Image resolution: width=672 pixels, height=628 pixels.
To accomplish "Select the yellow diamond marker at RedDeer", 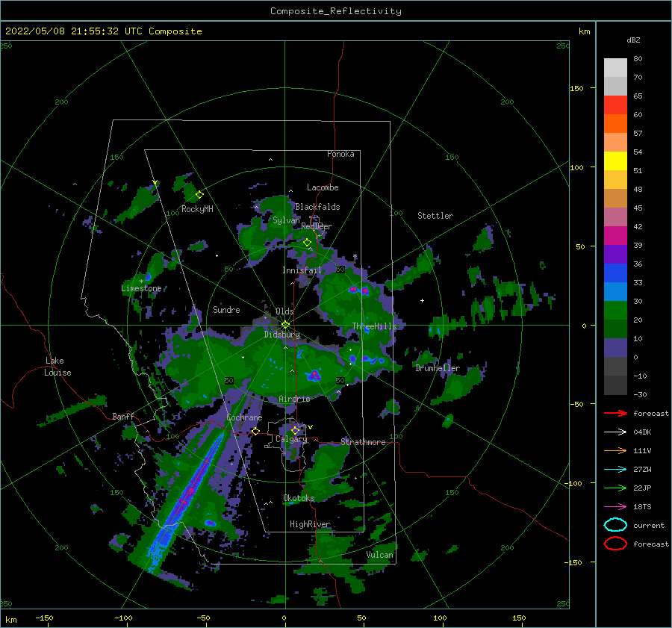I will coord(307,243).
